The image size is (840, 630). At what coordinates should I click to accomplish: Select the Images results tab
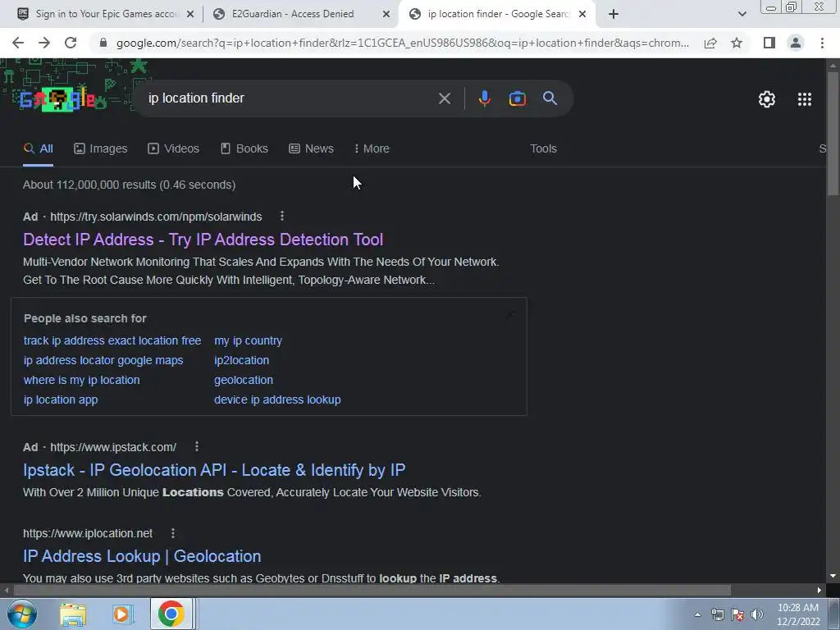(101, 148)
